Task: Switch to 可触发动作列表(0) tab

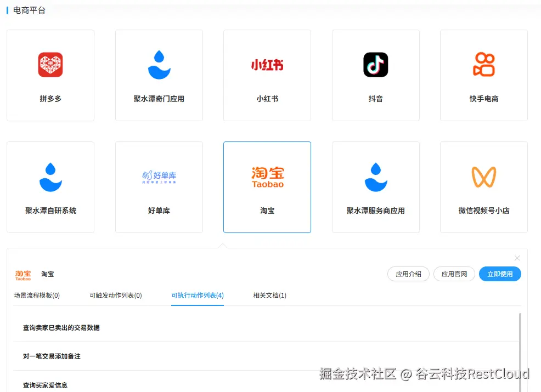Action: point(116,296)
